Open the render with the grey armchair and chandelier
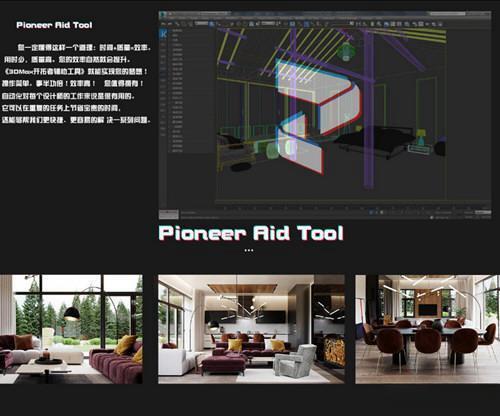Viewport: 500px width, 416px height. point(251,329)
